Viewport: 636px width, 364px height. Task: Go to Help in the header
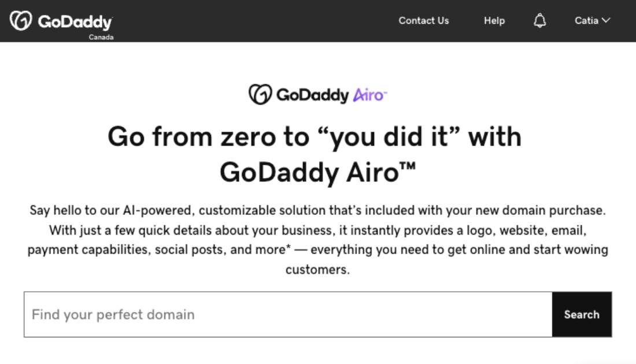click(x=494, y=21)
